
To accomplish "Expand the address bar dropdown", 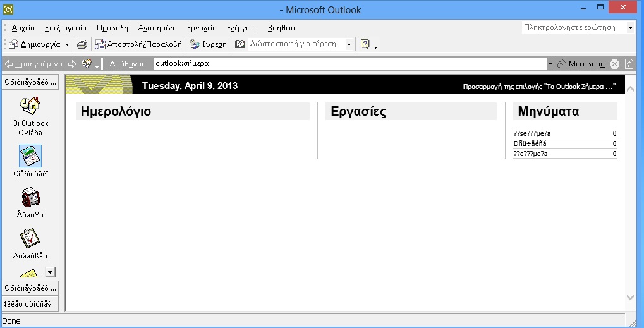I will 550,64.
